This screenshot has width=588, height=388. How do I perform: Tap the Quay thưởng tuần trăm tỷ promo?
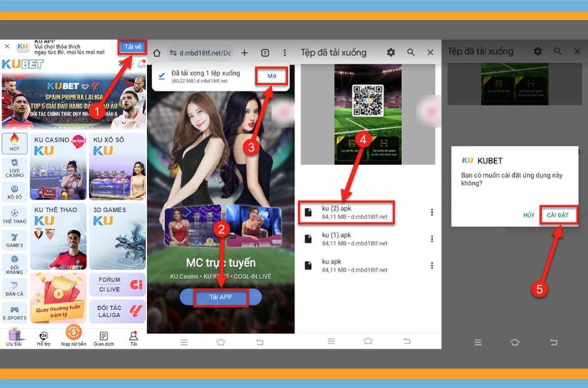pyautogui.click(x=58, y=299)
